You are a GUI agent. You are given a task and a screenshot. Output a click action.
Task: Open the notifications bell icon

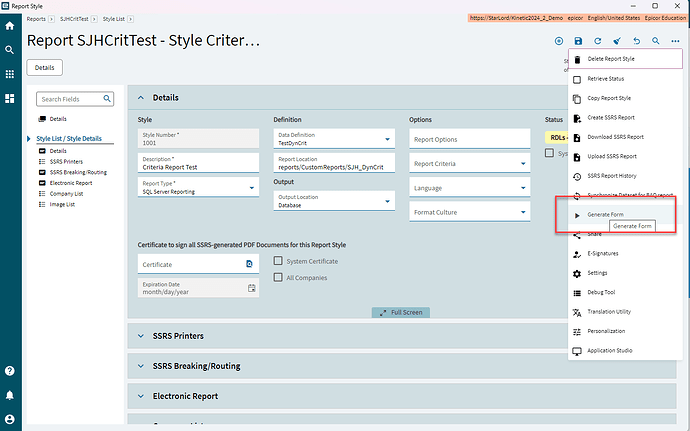click(x=10, y=395)
